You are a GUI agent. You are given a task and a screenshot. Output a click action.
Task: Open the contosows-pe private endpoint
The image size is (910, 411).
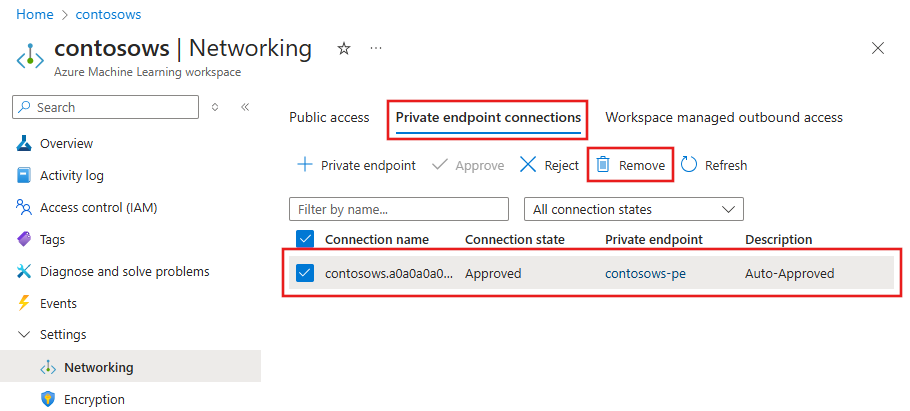click(646, 273)
